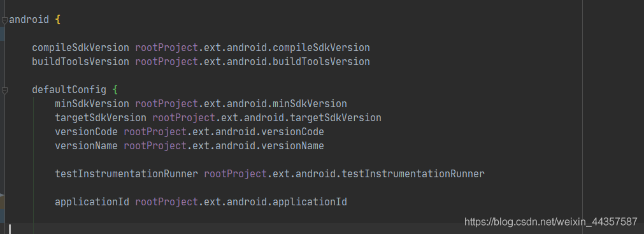The width and height of the screenshot is (644, 234).
Task: Click the 'versionName' property name at line start
Action: point(86,146)
